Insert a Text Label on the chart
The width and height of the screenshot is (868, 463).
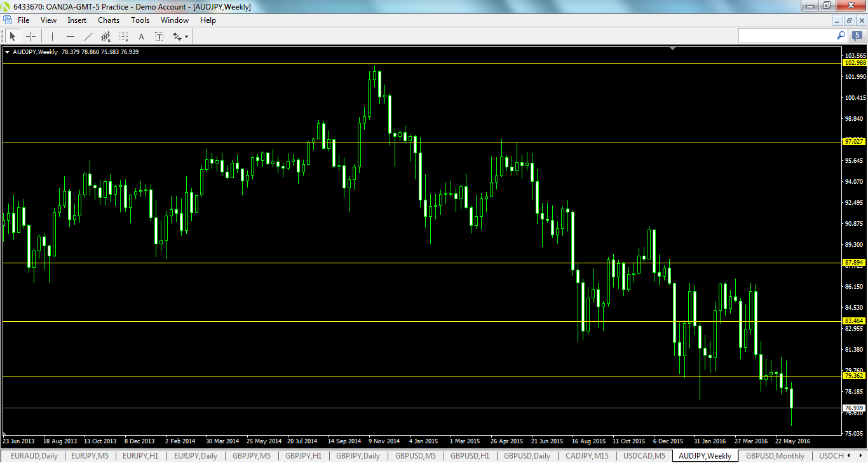[159, 36]
